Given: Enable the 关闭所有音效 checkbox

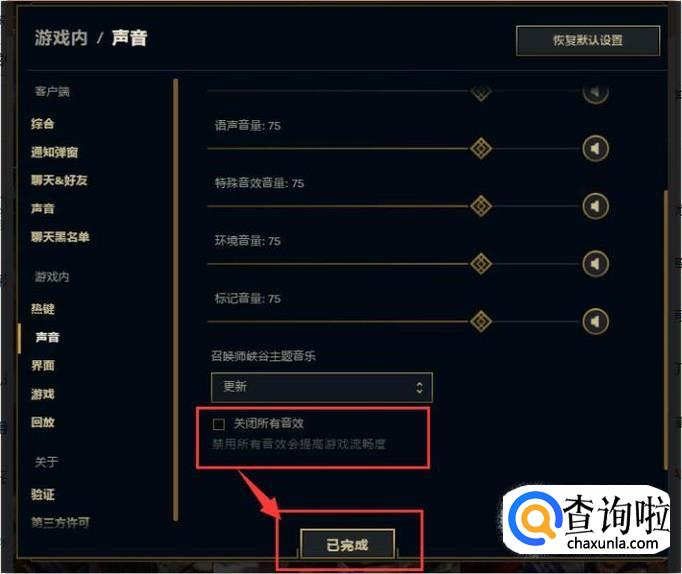Looking at the screenshot, I should [219, 424].
